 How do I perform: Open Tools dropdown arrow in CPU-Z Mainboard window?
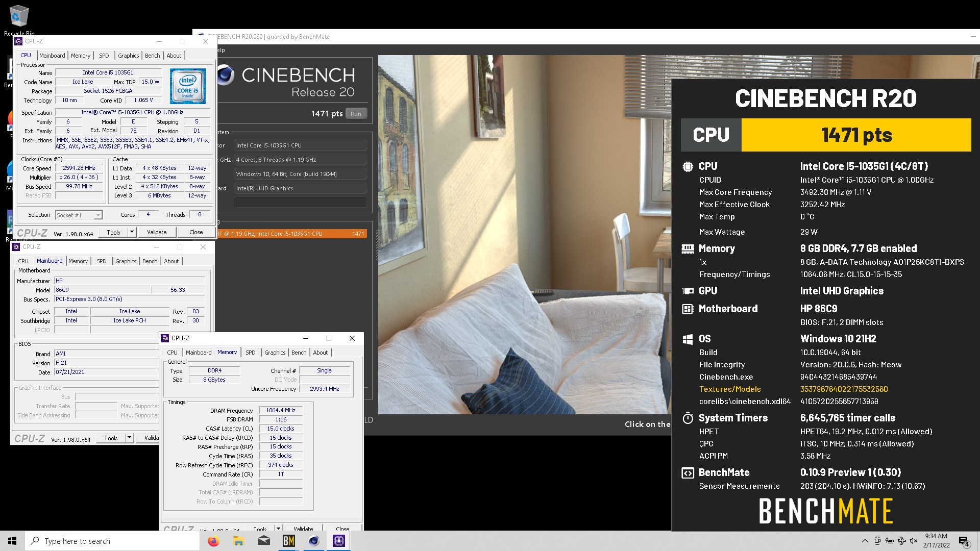point(129,438)
